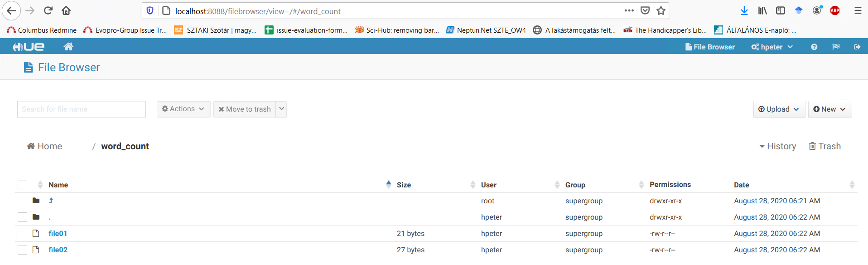Click the Move to trash button
This screenshot has width=868, height=265.
click(245, 109)
